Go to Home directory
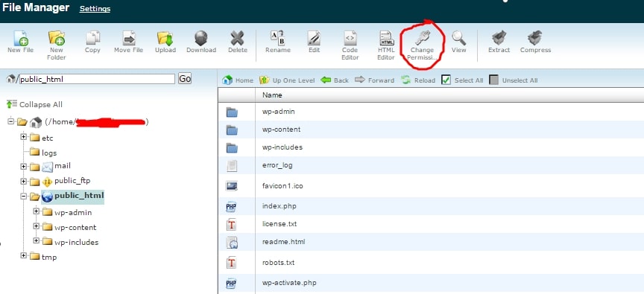 point(238,80)
